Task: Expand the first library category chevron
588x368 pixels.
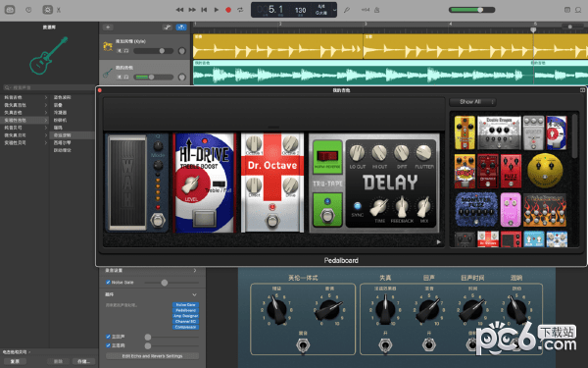Action: pos(46,97)
